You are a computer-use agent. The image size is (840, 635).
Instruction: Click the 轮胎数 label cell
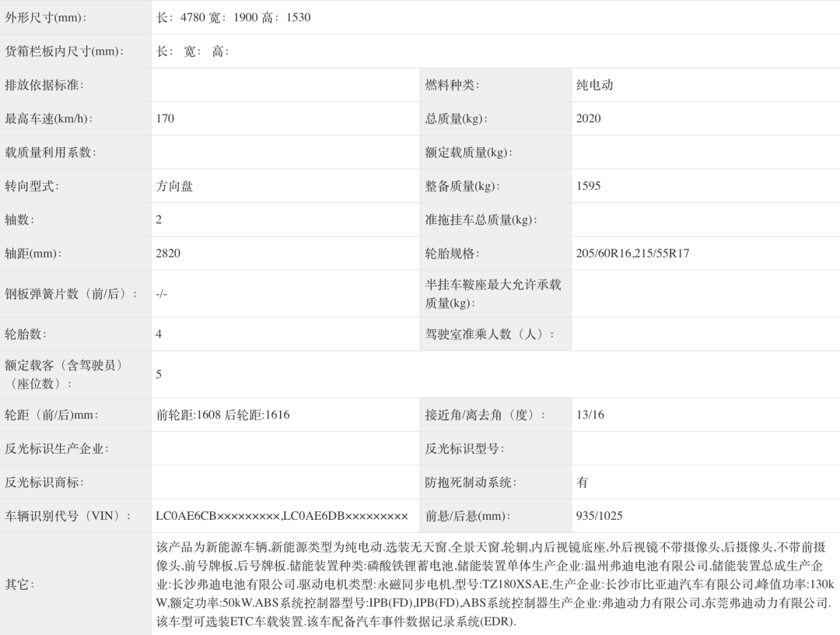pos(26,334)
